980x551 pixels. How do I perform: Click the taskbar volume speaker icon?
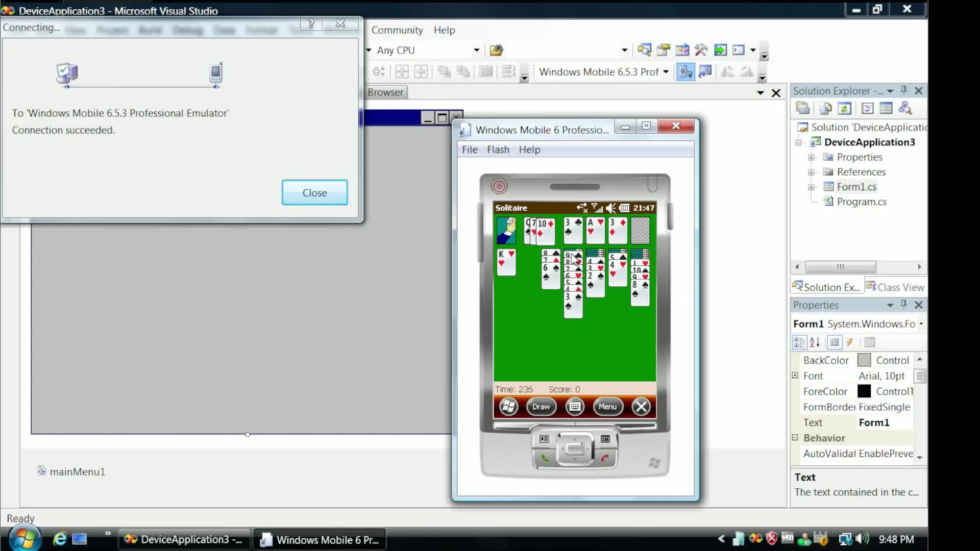pos(863,539)
